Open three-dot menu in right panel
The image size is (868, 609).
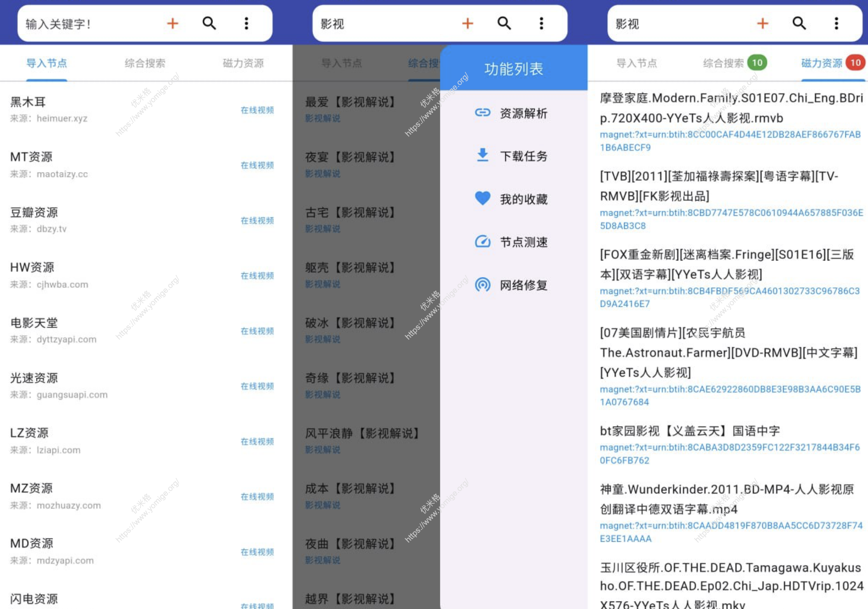click(x=836, y=24)
